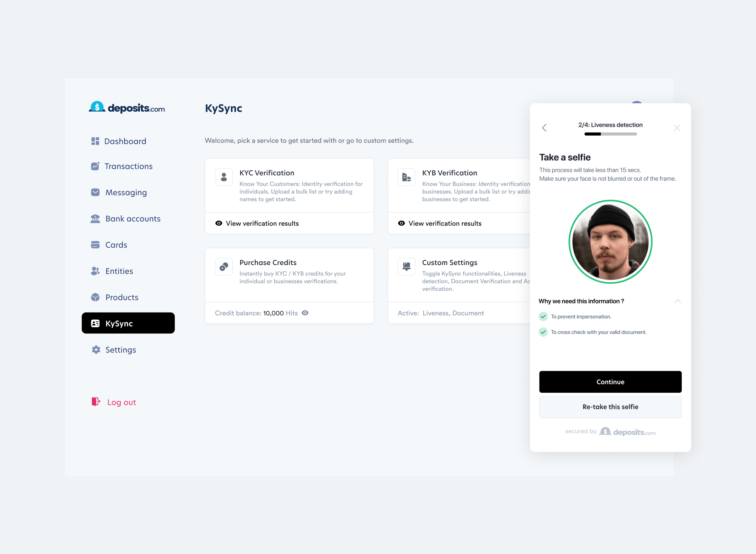
Task: Click the Entities sidebar icon
Action: (96, 270)
